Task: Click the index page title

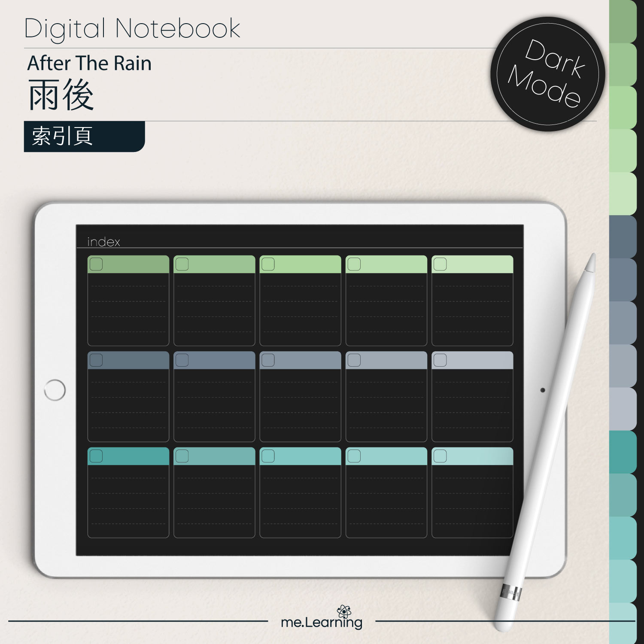Action: [x=103, y=242]
